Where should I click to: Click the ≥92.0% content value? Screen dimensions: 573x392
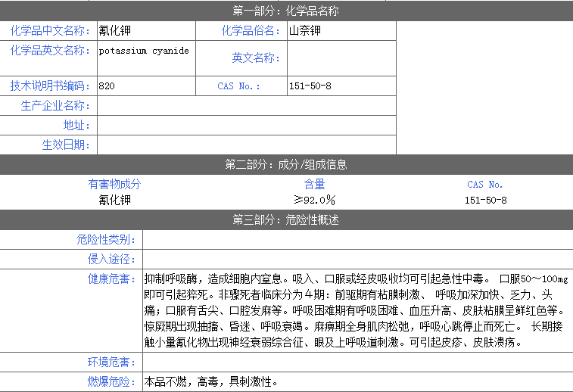tap(314, 200)
